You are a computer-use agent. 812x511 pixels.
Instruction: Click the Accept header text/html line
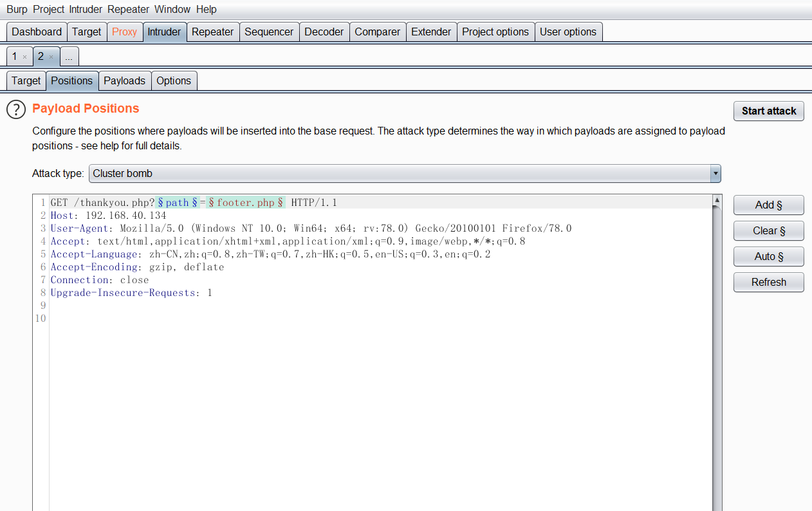[x=288, y=241]
